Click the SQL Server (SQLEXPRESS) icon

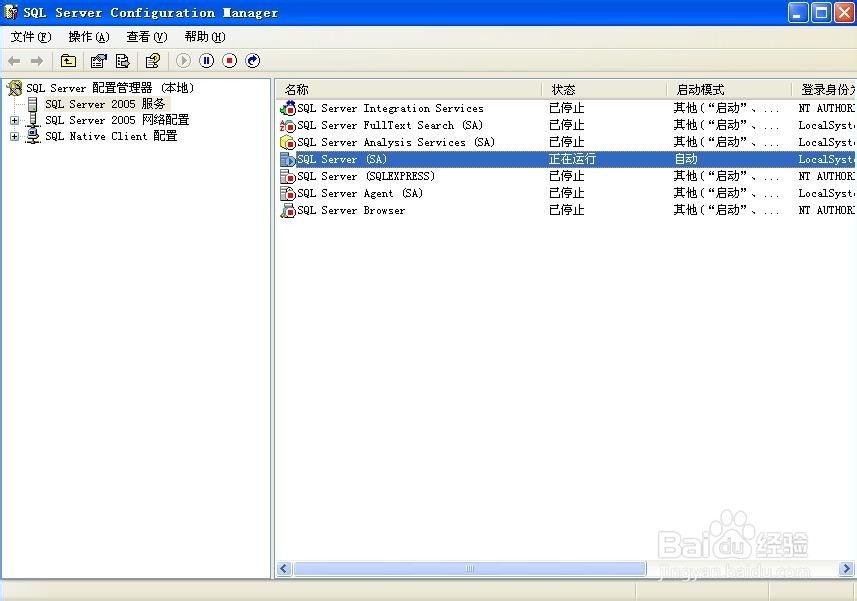(x=287, y=176)
